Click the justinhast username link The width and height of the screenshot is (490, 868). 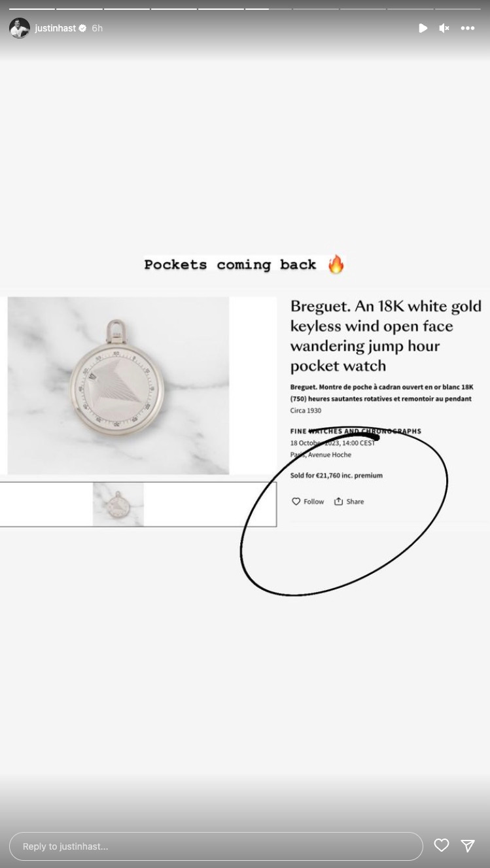click(x=55, y=28)
